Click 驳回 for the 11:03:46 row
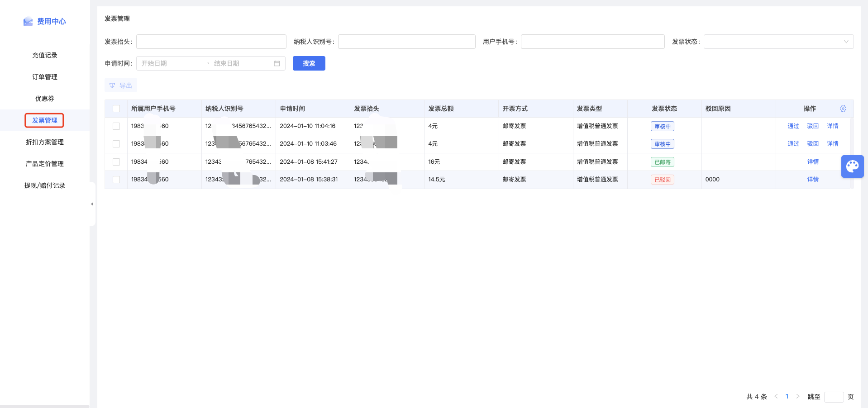This screenshot has height=408, width=868. (813, 144)
